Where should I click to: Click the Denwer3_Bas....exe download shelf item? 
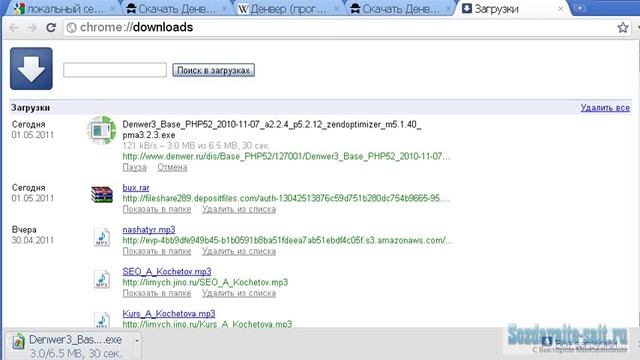click(73, 345)
